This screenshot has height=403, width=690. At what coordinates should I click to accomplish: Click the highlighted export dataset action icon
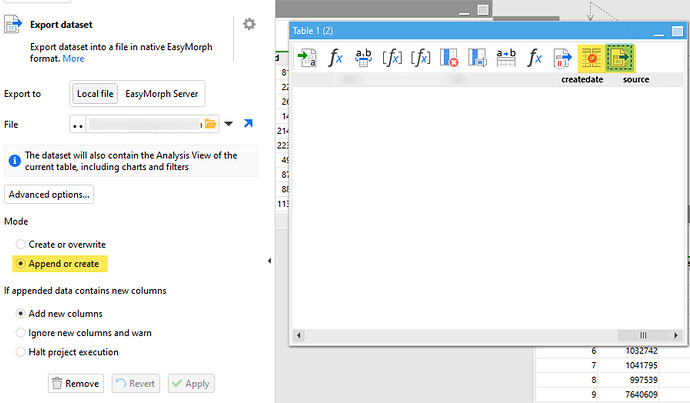click(620, 58)
